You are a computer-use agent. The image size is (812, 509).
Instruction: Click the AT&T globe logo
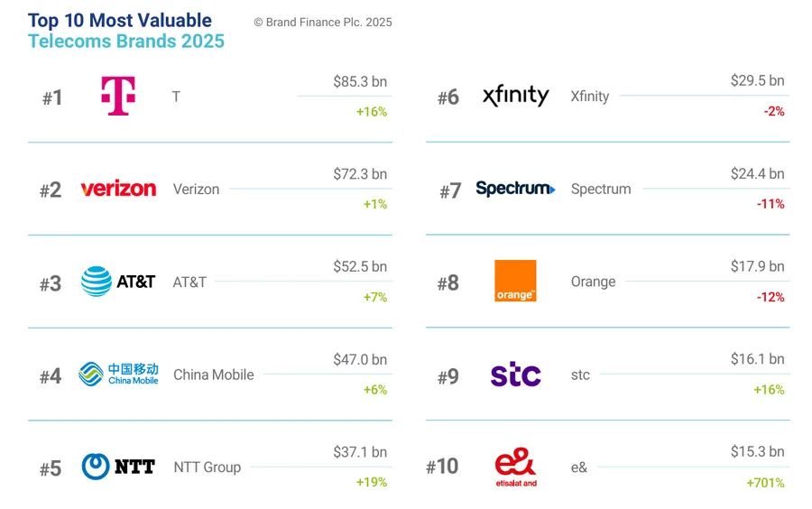pos(118,282)
